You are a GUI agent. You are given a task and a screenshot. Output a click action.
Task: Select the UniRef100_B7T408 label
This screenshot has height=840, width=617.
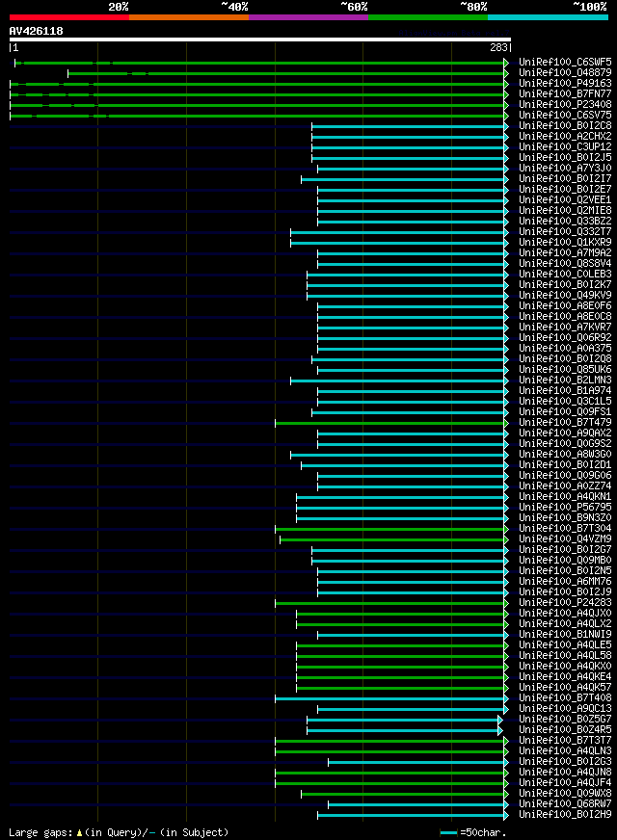click(565, 698)
